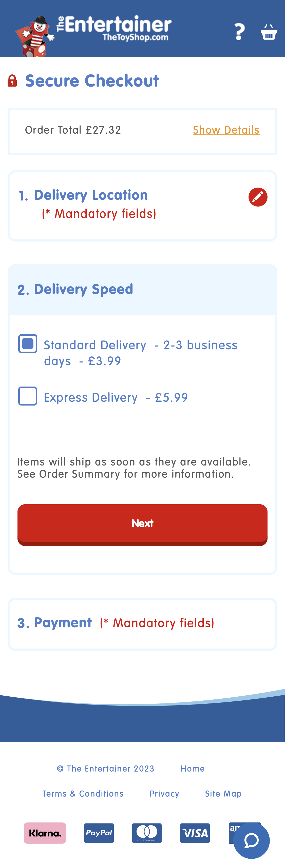Click the Visa payment icon
This screenshot has width=285, height=868.
[195, 833]
